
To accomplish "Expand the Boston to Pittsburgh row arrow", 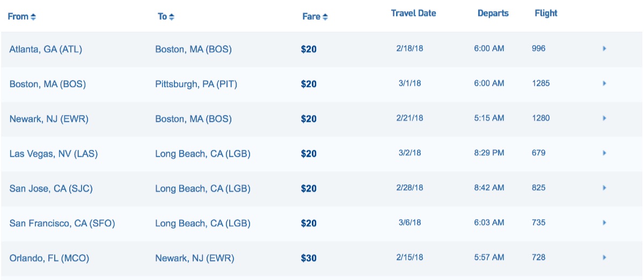I will [x=604, y=83].
